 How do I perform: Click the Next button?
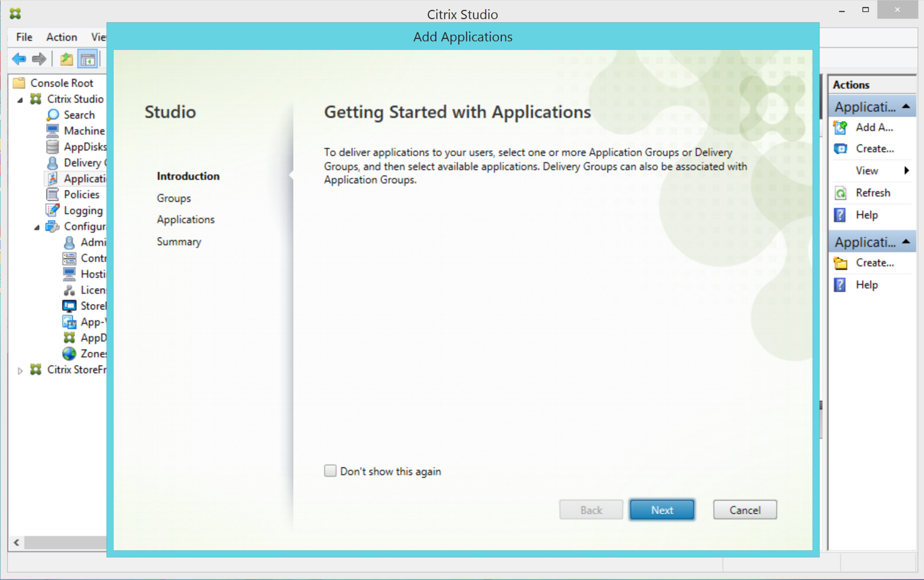point(662,510)
